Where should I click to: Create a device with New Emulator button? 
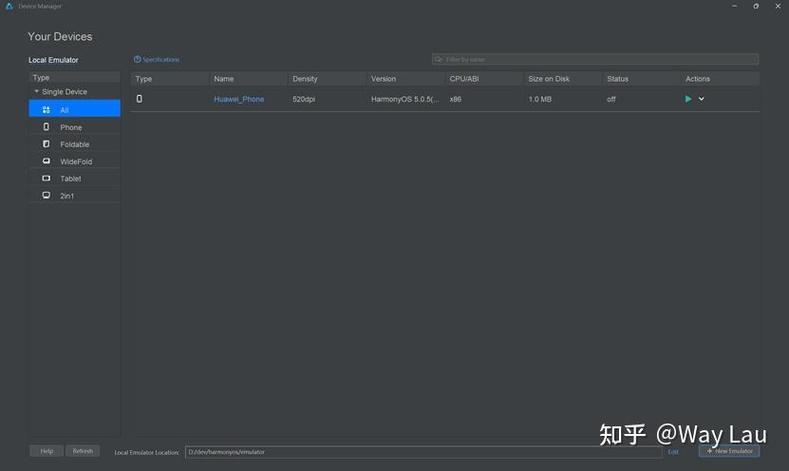(x=729, y=451)
